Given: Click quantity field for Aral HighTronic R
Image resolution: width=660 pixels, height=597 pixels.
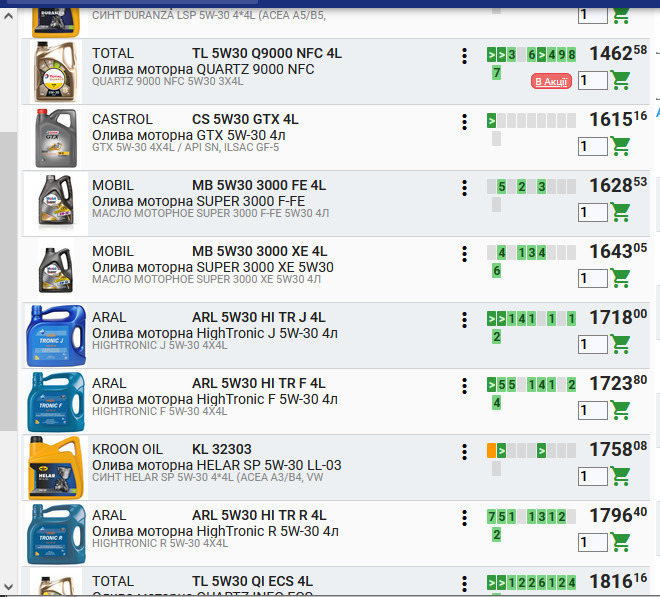Looking at the screenshot, I should click(592, 543).
